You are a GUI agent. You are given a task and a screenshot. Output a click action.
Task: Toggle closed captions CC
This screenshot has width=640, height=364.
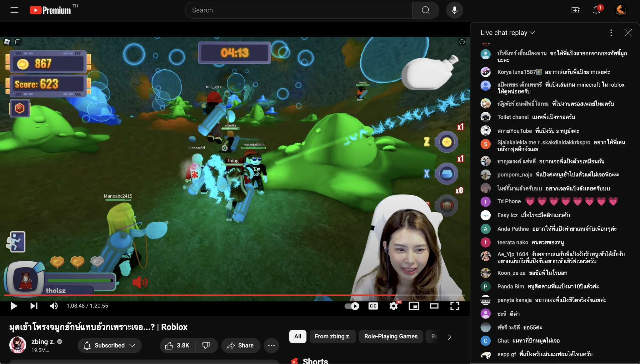point(373,306)
